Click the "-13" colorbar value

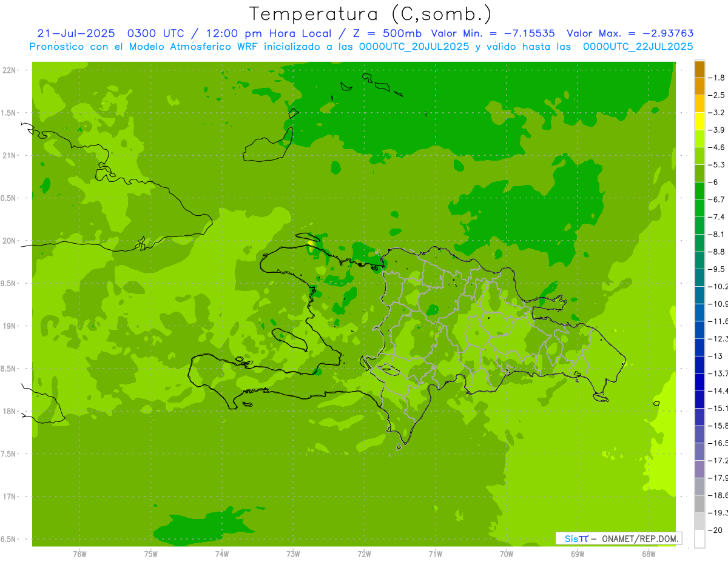pyautogui.click(x=715, y=356)
